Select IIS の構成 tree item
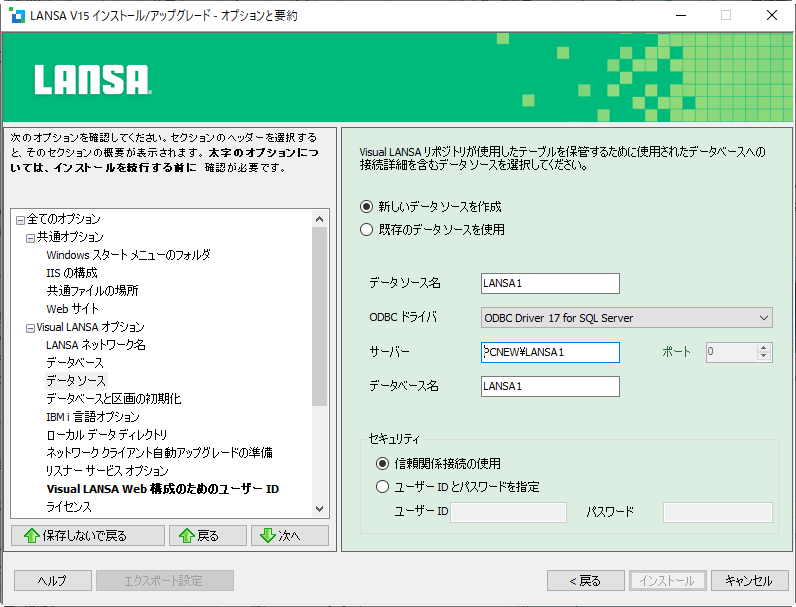This screenshot has height=607, width=796. 72,273
